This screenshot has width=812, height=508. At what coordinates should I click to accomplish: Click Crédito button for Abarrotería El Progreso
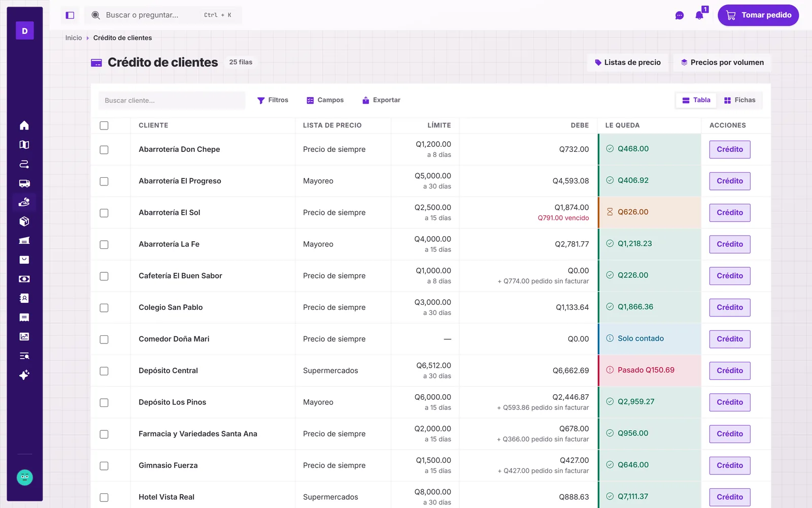tap(730, 181)
